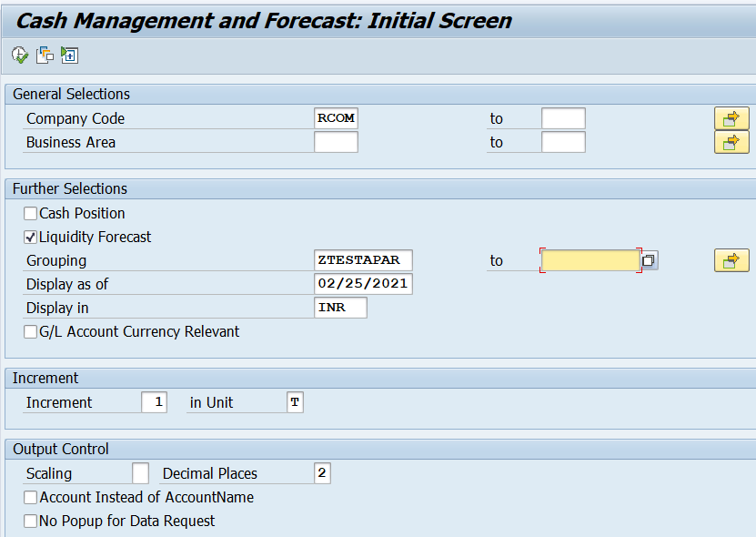Open multiple selection for Company Code
This screenshot has width=756, height=537.
(x=731, y=118)
